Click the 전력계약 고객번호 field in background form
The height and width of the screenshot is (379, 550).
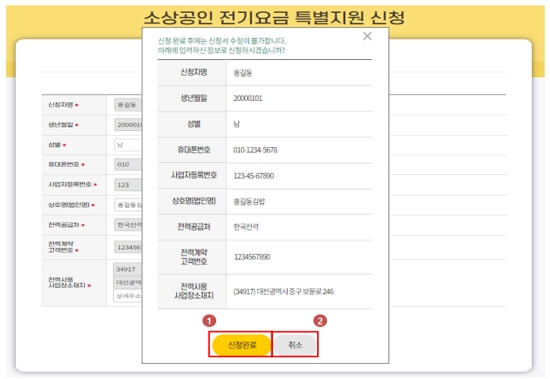pos(128,247)
